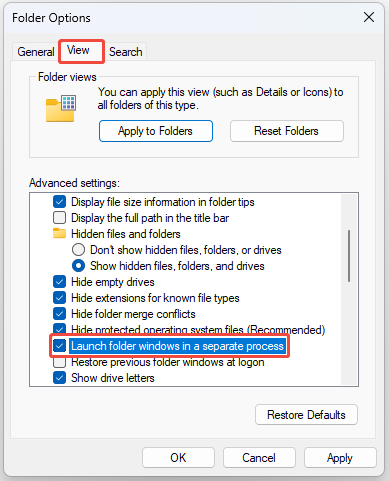Toggle the Show drive letters checkbox
Screen dimensions: 389x481
[59, 378]
